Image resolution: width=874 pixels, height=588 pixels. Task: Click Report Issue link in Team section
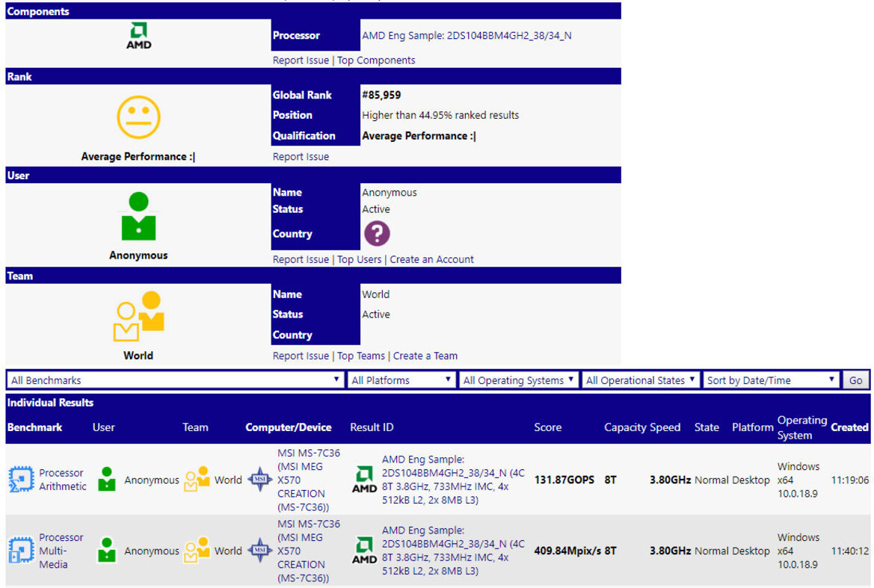(301, 356)
